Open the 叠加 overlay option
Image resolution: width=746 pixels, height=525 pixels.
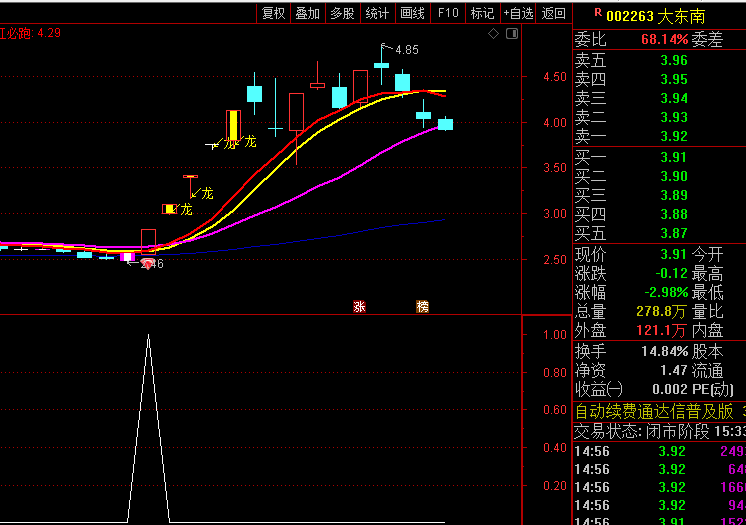coord(308,13)
